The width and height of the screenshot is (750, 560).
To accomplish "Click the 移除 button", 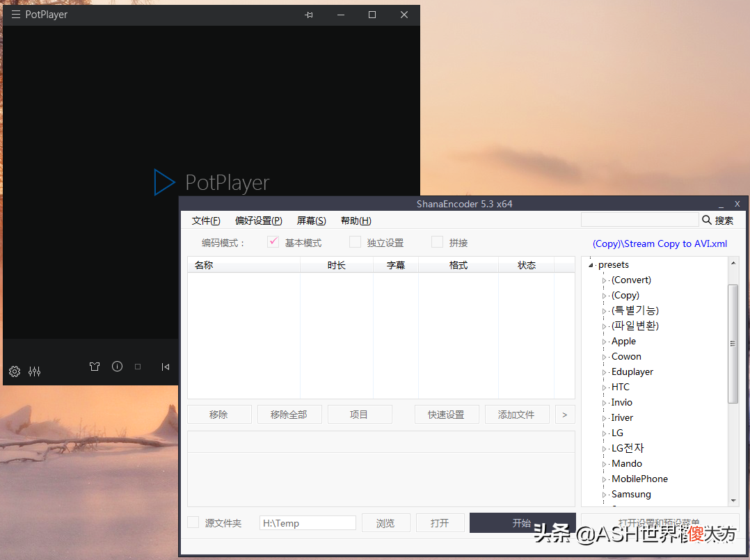I will [219, 414].
